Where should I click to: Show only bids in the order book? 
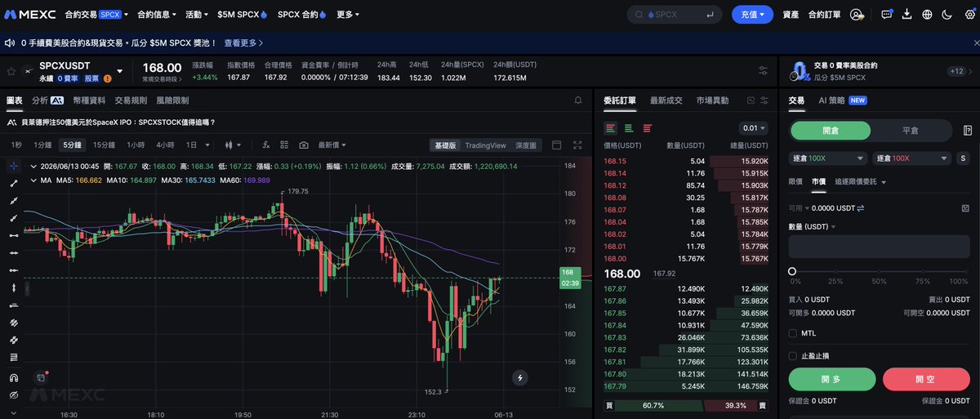(629, 128)
